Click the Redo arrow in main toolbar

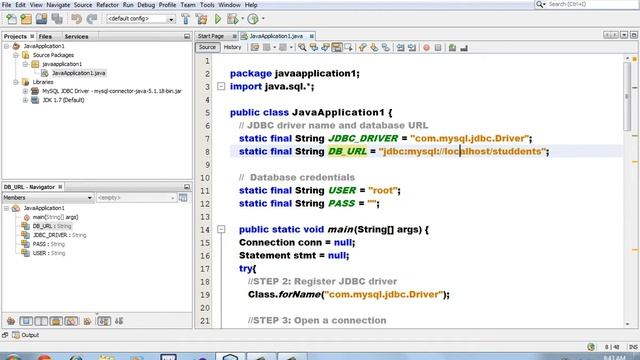[92, 19]
